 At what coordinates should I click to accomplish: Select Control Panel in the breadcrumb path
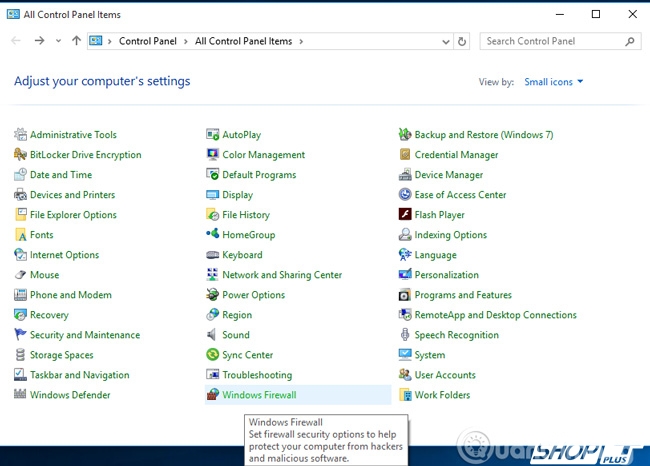click(147, 42)
